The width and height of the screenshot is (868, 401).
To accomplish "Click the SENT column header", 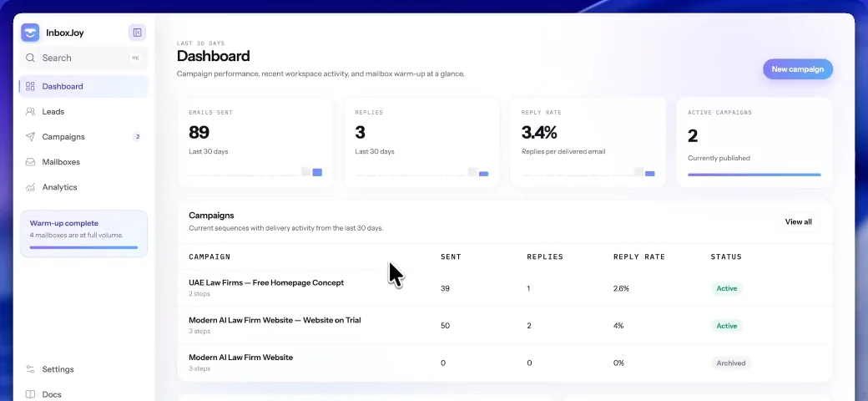I will 451,256.
